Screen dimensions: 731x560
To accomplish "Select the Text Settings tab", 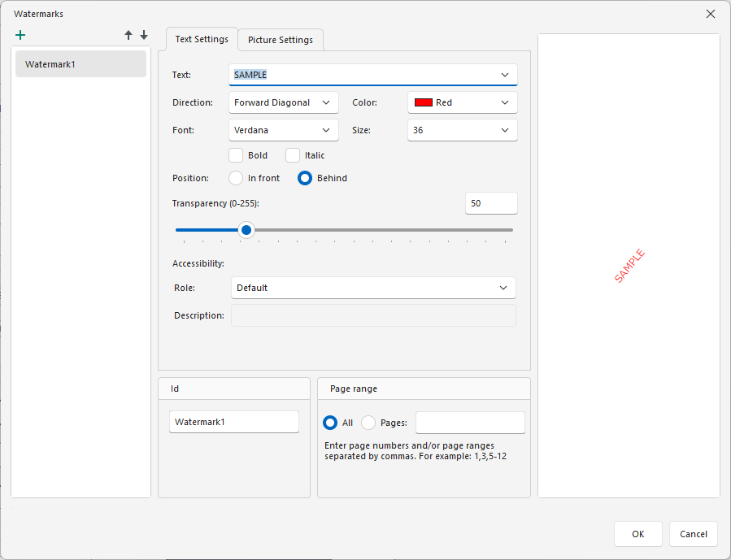I will (x=201, y=38).
